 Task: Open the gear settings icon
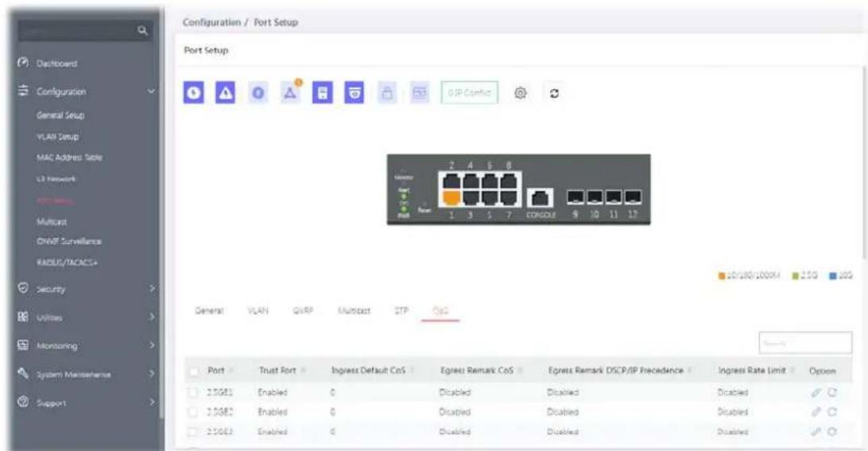(521, 93)
